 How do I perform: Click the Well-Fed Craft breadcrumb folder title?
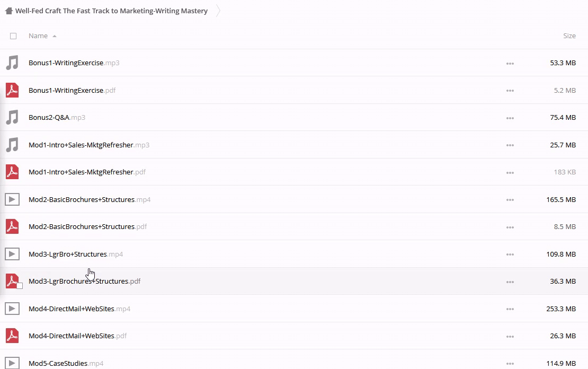point(111,11)
